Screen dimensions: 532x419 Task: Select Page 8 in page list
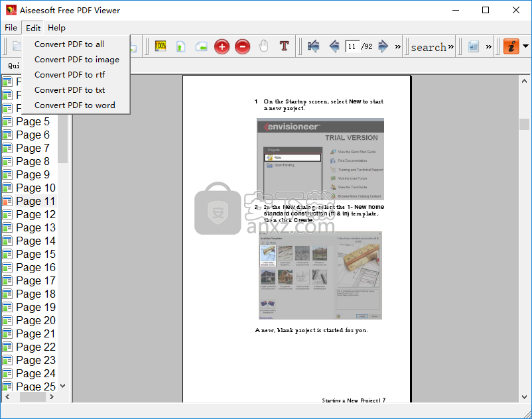(x=33, y=161)
